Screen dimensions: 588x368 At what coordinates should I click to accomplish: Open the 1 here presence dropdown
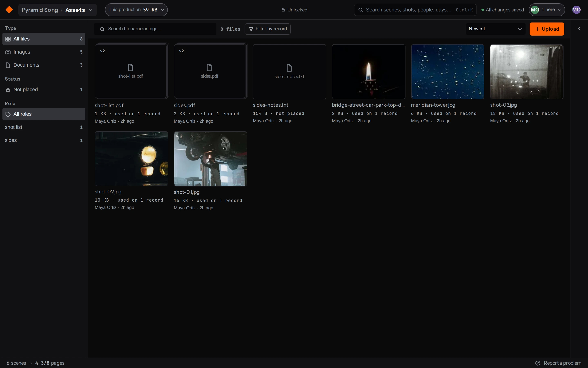point(547,10)
